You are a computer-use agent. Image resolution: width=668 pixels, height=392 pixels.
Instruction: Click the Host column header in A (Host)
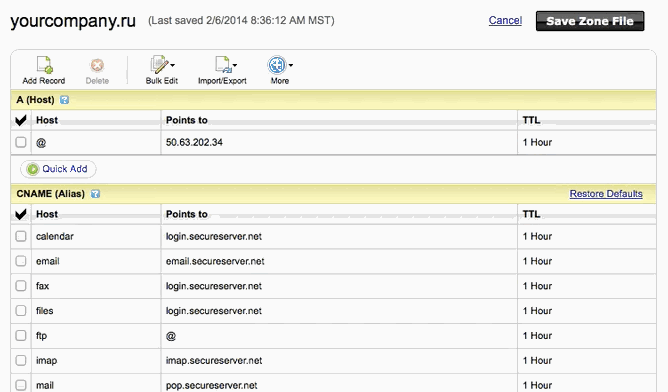pos(47,120)
